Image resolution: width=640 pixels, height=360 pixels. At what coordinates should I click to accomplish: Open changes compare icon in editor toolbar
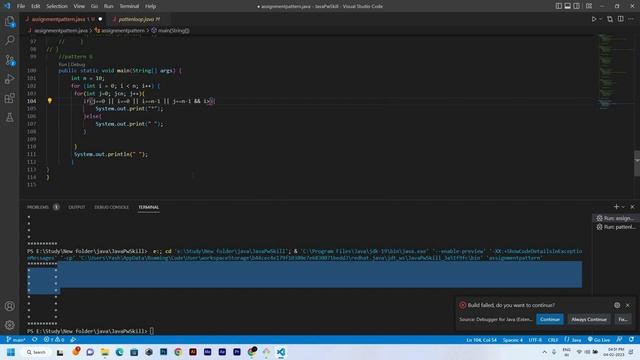[x=610, y=19]
